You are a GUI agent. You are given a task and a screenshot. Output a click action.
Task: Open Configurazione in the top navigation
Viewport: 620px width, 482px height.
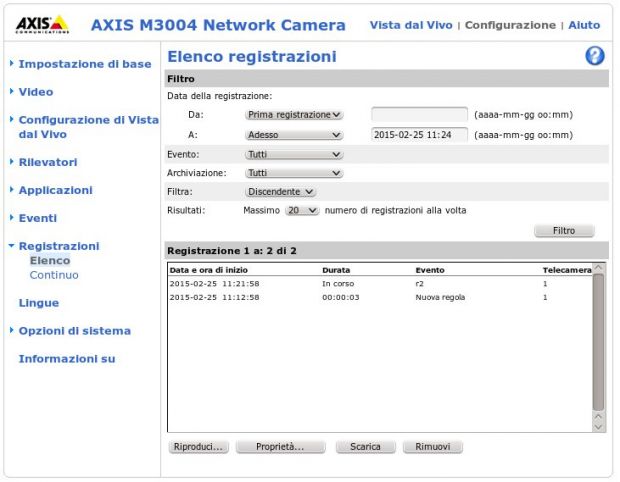click(x=510, y=25)
